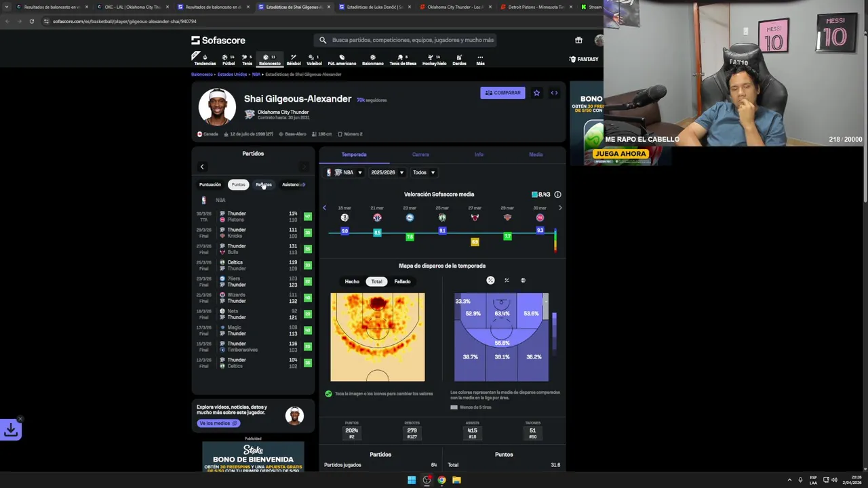Screen dimensions: 868x488
Task: Add player to favorites with star icon
Action: click(536, 93)
